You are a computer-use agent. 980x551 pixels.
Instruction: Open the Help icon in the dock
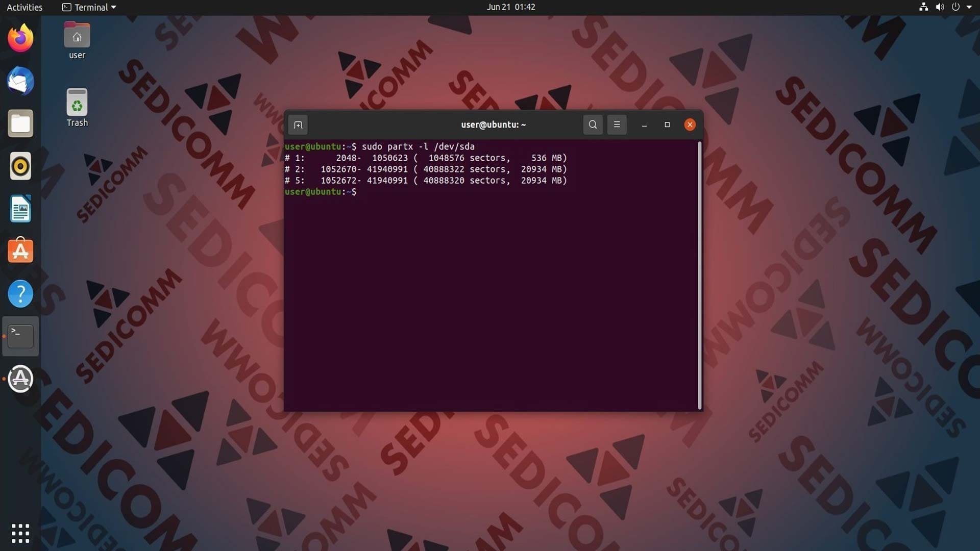point(20,293)
